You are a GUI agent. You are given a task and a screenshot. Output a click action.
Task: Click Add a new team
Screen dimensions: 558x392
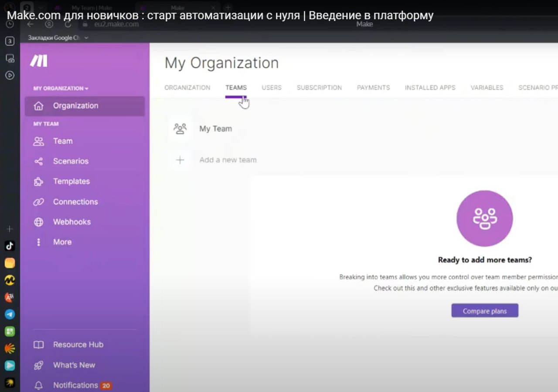tap(228, 160)
